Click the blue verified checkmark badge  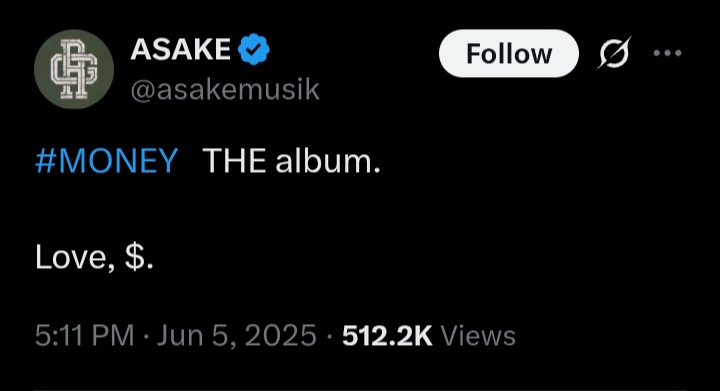coord(253,49)
